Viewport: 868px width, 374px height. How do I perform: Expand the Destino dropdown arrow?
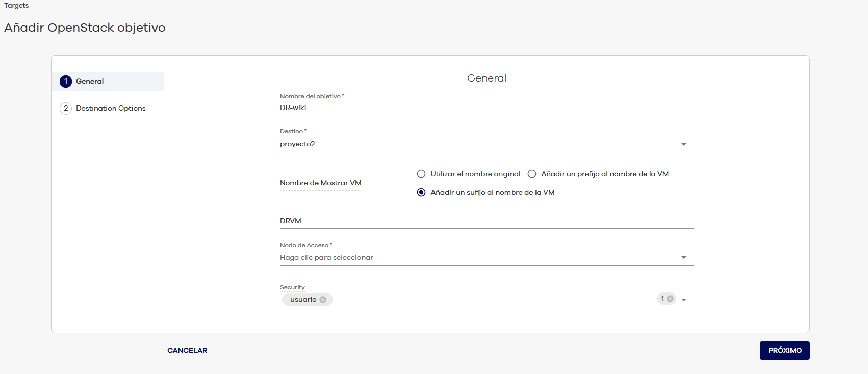pos(684,145)
